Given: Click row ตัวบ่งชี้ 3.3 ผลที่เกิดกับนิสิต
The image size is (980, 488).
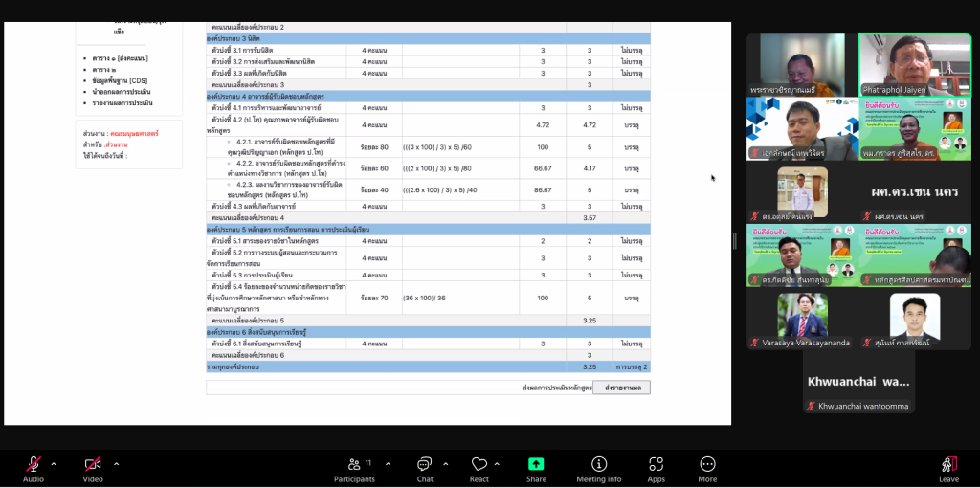Looking at the screenshot, I should click(x=428, y=73).
